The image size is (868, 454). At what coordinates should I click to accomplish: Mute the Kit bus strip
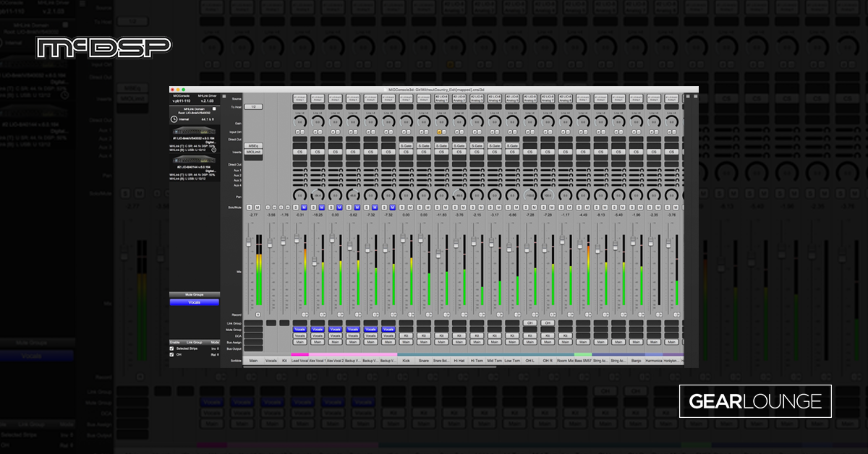click(x=287, y=207)
